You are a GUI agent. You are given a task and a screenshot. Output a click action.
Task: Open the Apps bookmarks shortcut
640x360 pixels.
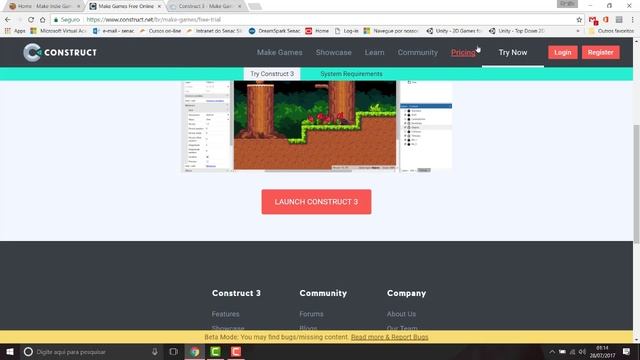pos(15,31)
